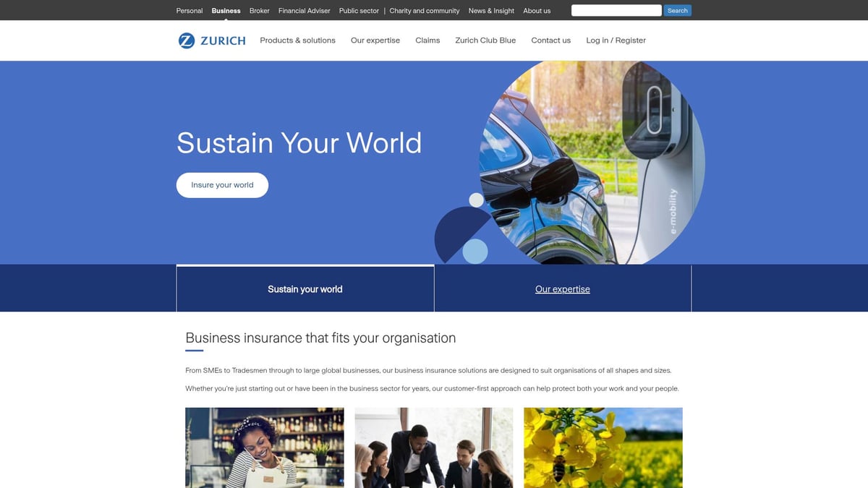Select the Sustain your world tab
The width and height of the screenshot is (868, 488).
305,288
